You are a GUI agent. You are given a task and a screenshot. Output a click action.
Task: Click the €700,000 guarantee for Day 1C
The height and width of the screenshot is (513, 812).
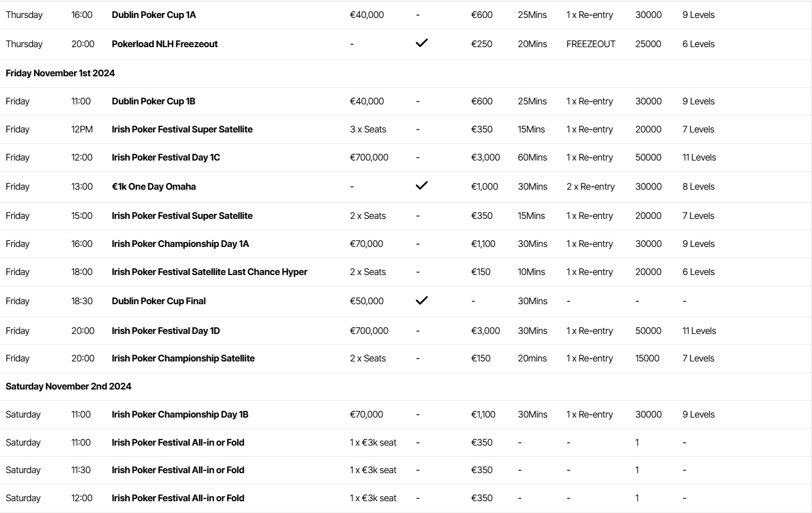(369, 158)
